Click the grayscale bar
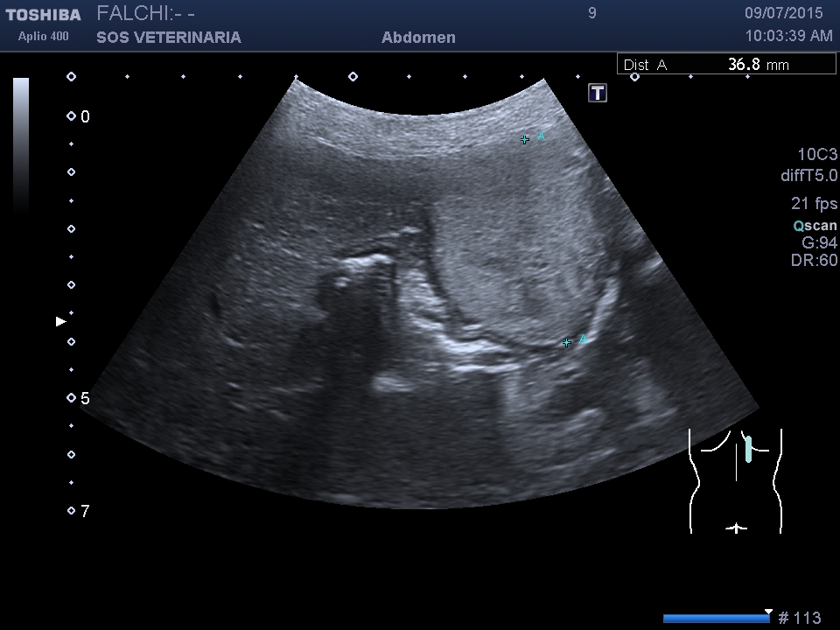This screenshot has height=630, width=840. [x=21, y=144]
